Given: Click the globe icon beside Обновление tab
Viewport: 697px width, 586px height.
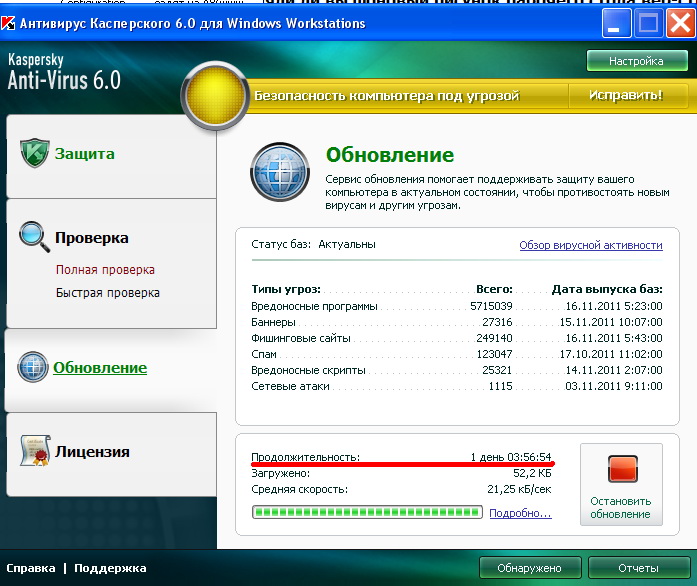Looking at the screenshot, I should pyautogui.click(x=33, y=368).
